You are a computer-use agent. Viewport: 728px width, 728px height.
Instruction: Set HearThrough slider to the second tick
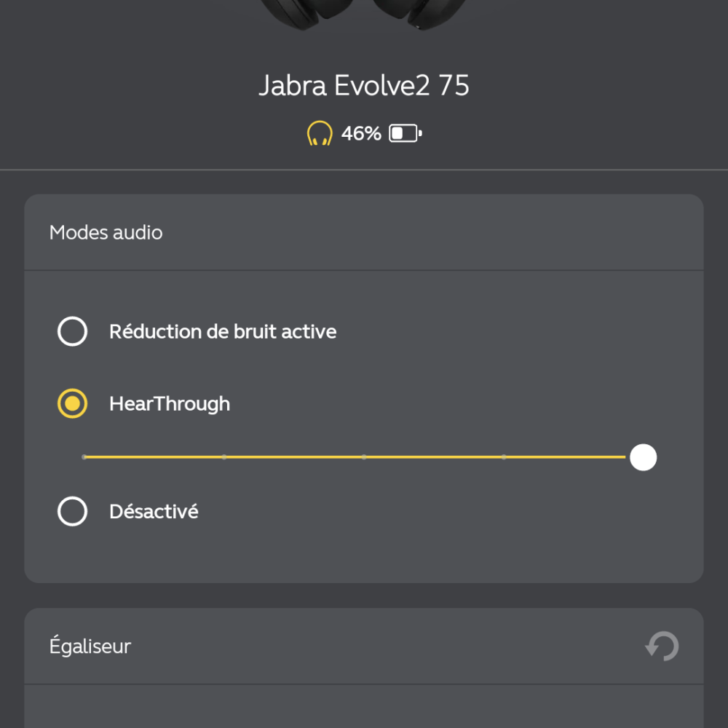(224, 457)
